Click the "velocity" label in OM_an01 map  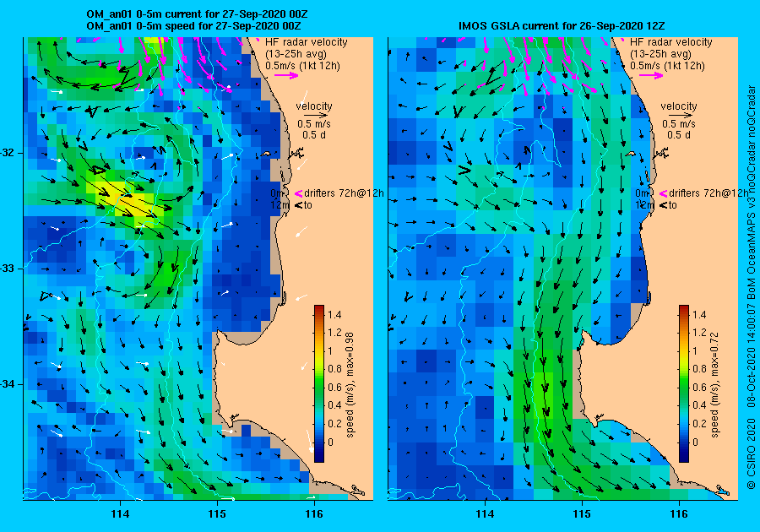pyautogui.click(x=314, y=106)
